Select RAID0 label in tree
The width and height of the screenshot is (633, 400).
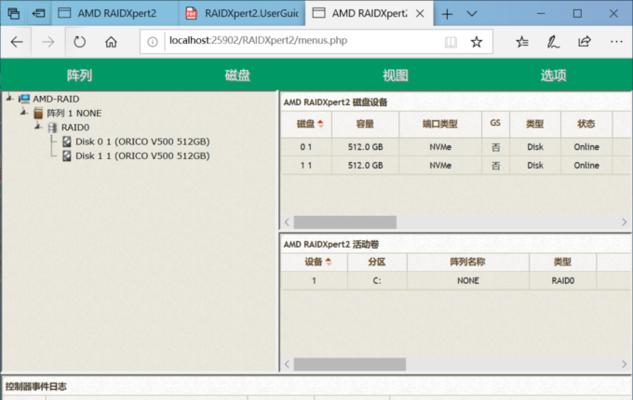pyautogui.click(x=75, y=128)
